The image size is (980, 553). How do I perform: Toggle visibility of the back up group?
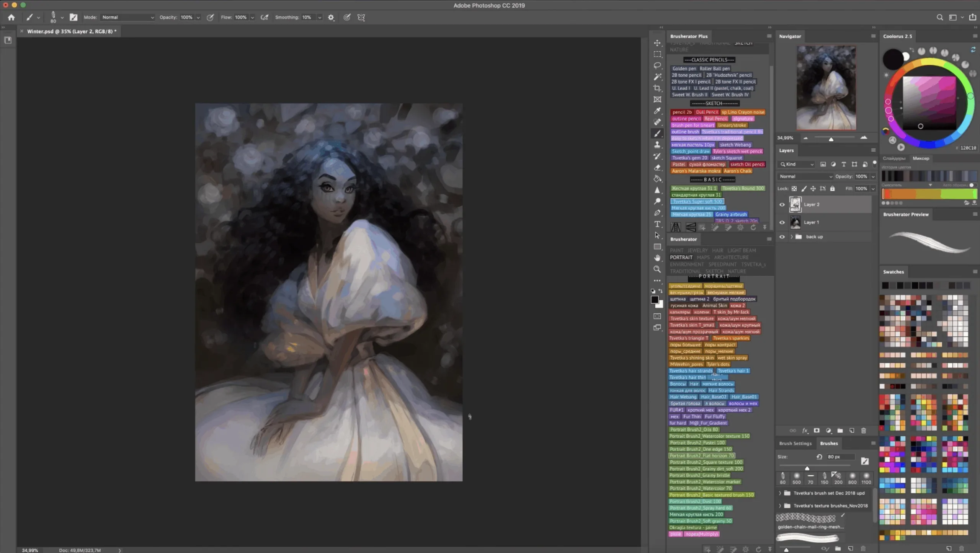[782, 237]
